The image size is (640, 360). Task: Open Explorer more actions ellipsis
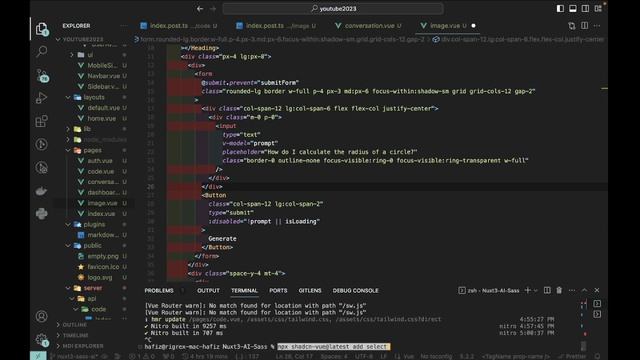(124, 26)
